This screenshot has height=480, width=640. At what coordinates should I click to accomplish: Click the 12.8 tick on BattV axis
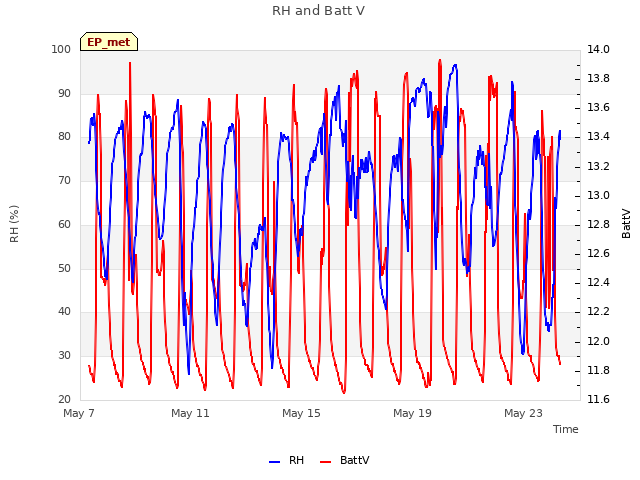pyautogui.click(x=598, y=224)
